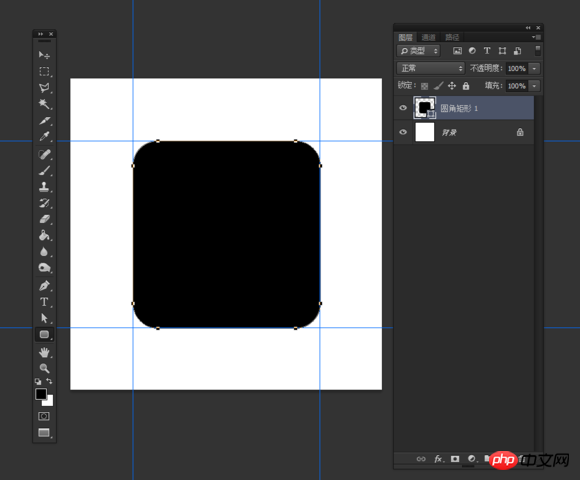Select the Eyedropper tool

(44, 136)
